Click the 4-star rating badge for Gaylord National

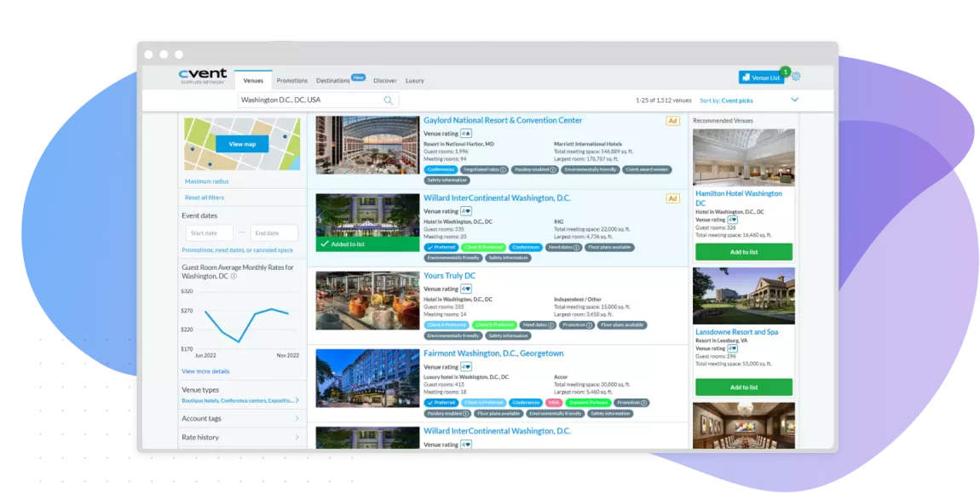pos(466,134)
